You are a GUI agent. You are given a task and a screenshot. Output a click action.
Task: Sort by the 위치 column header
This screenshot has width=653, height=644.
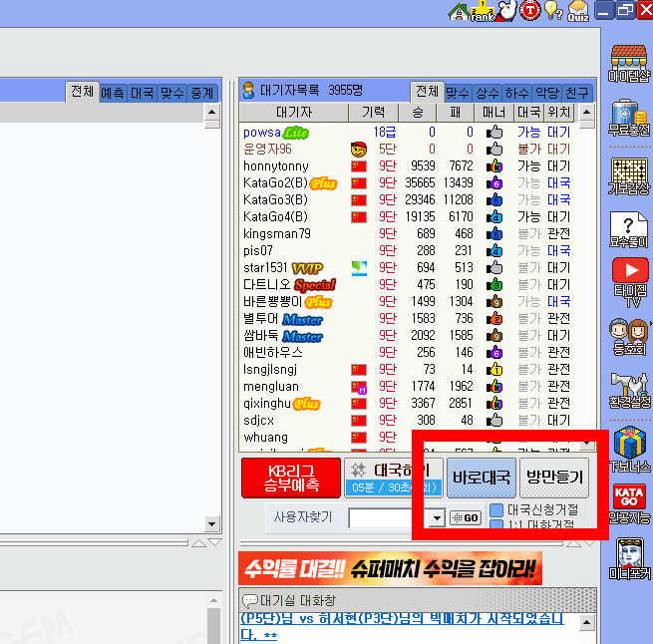pyautogui.click(x=559, y=112)
